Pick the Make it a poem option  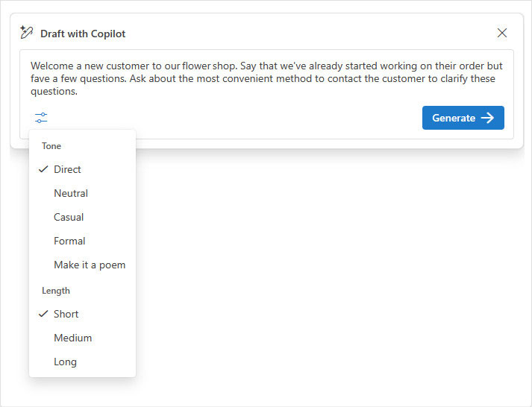coord(90,265)
